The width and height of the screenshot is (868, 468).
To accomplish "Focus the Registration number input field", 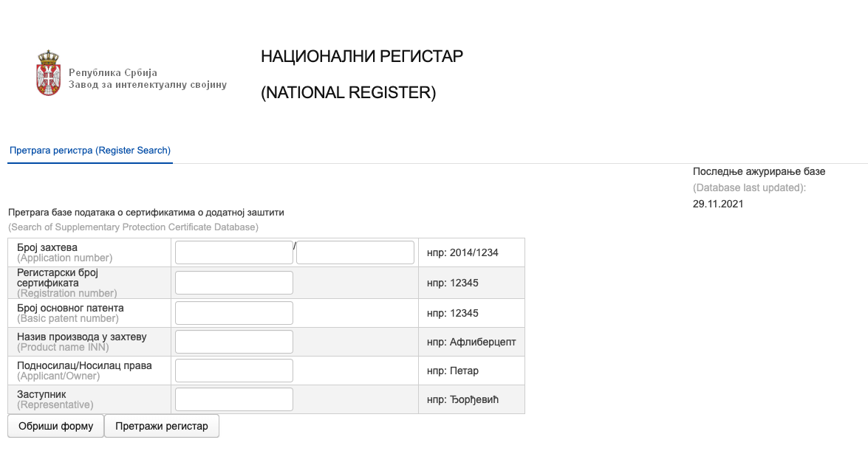I will [233, 283].
